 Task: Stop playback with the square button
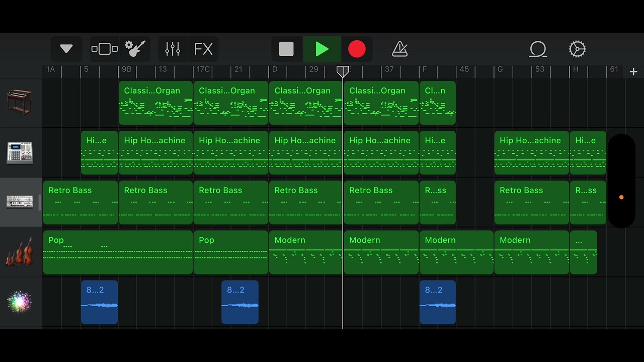[x=286, y=49]
